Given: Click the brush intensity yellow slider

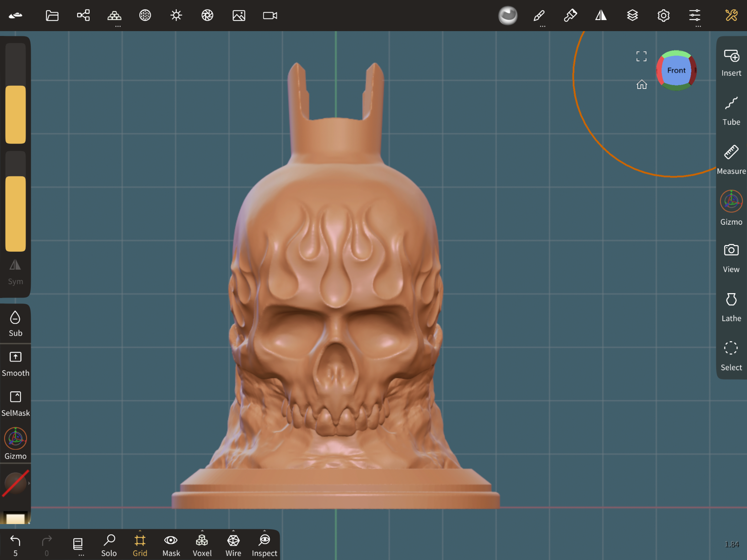Looking at the screenshot, I should coord(15,213).
